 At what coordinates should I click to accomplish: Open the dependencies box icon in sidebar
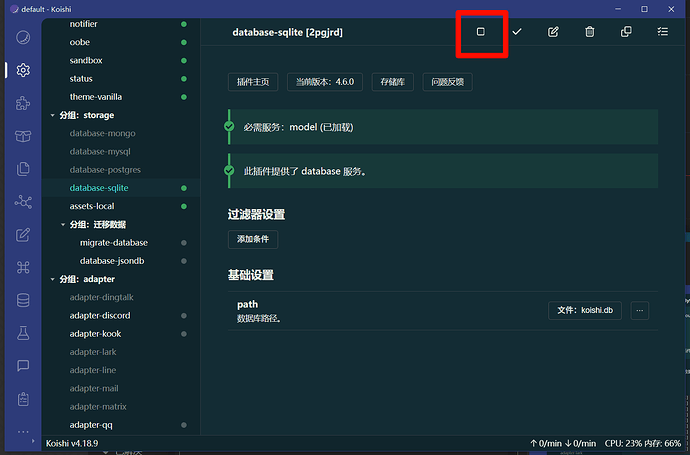click(x=23, y=136)
